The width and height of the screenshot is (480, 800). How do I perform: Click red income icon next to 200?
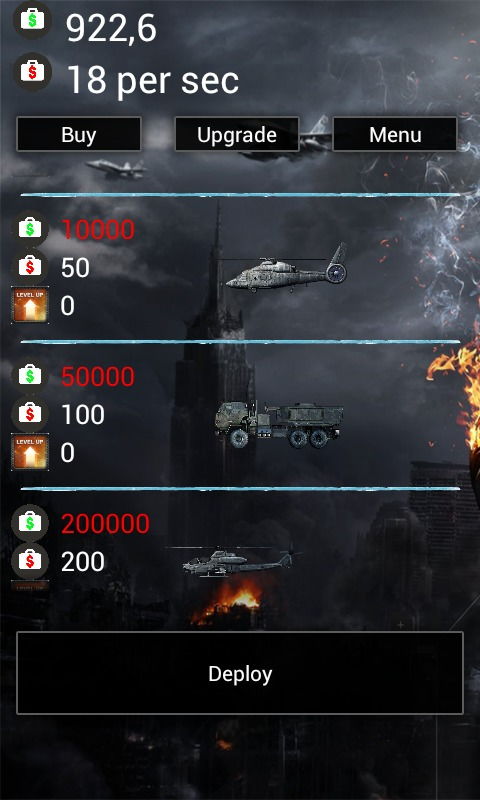pyautogui.click(x=30, y=561)
